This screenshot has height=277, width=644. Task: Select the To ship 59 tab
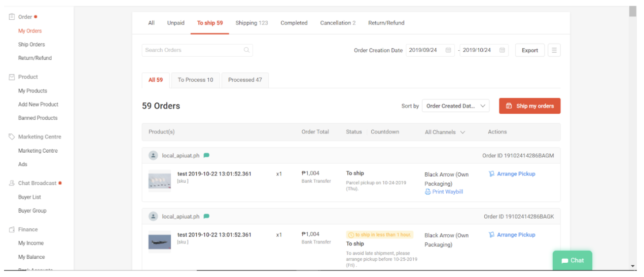pyautogui.click(x=210, y=23)
